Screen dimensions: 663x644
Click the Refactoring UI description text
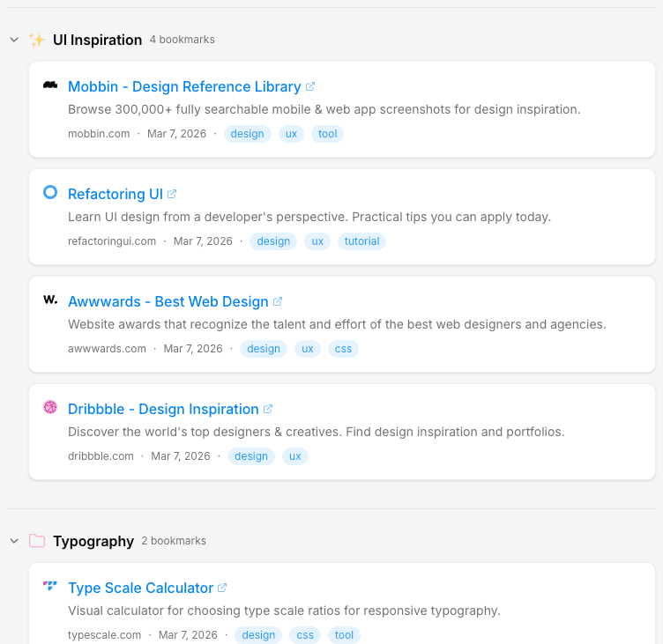click(309, 217)
